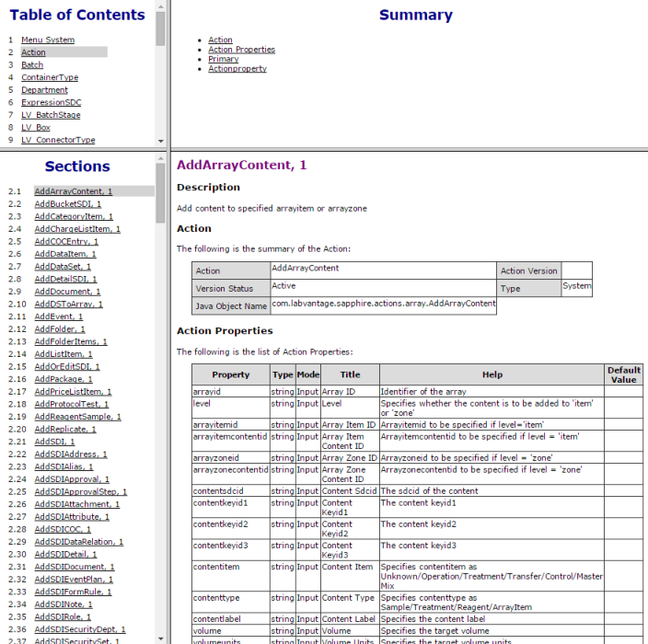Click scroll-down arrow of Table of Contents pane
This screenshot has height=644, width=648.
pos(161,141)
